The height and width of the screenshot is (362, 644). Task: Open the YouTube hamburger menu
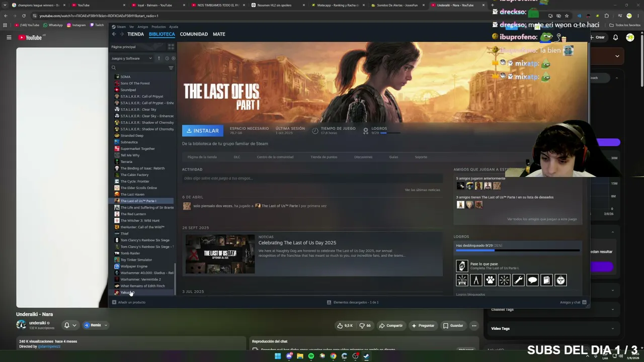9,37
